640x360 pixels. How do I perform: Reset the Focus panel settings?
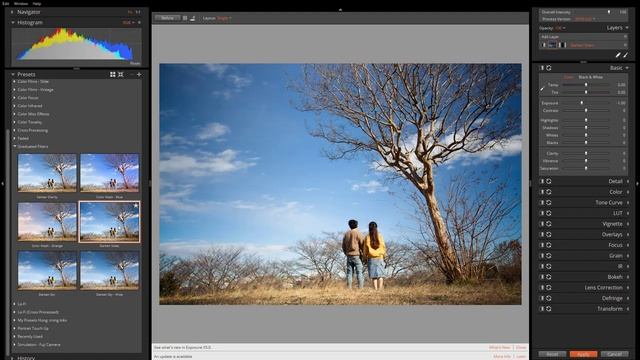(x=549, y=245)
